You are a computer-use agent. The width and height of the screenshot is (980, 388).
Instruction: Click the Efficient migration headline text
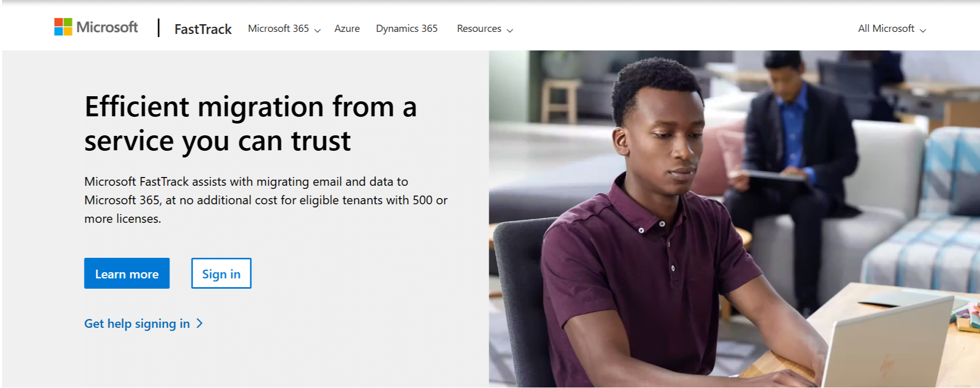[x=250, y=124]
